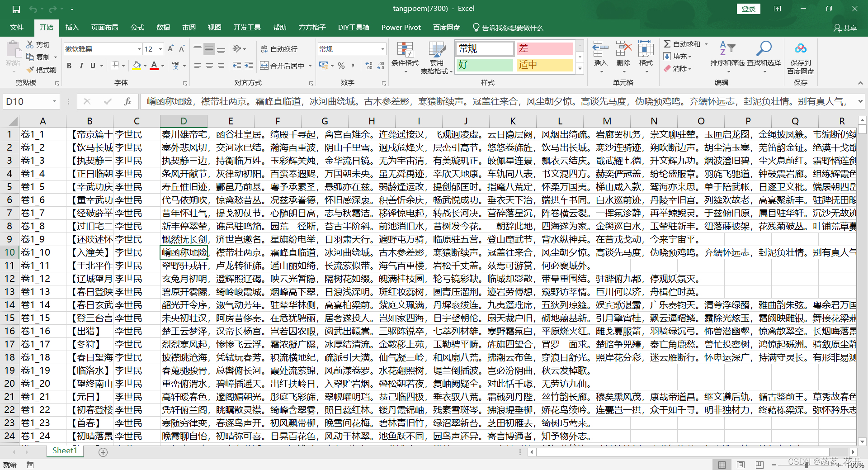The image size is (868, 470).
Task: Click the Format Painter brush
Action: click(x=30, y=70)
